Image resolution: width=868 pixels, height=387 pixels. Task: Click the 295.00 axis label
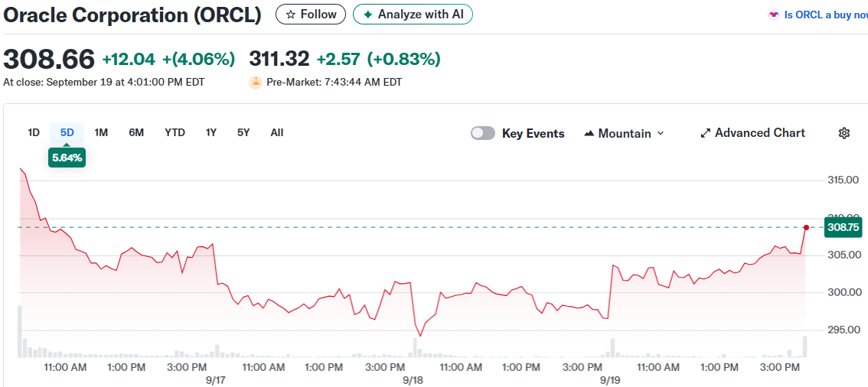point(842,330)
